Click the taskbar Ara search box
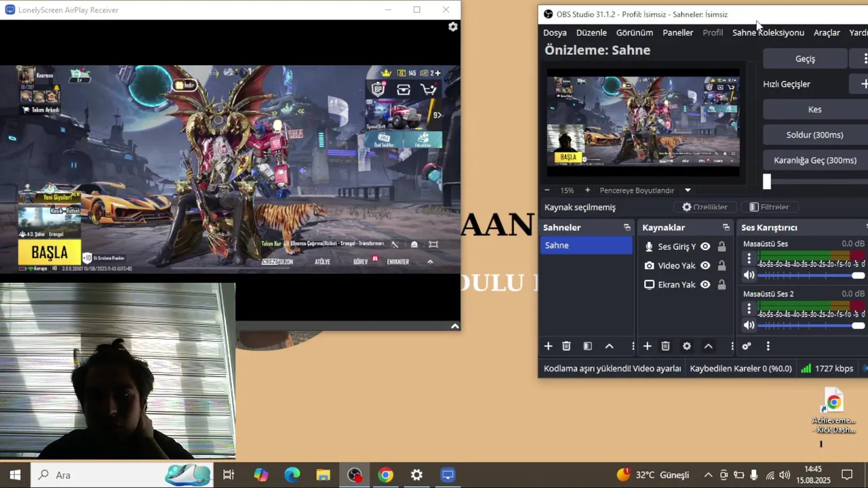This screenshot has width=868, height=488. click(122, 475)
